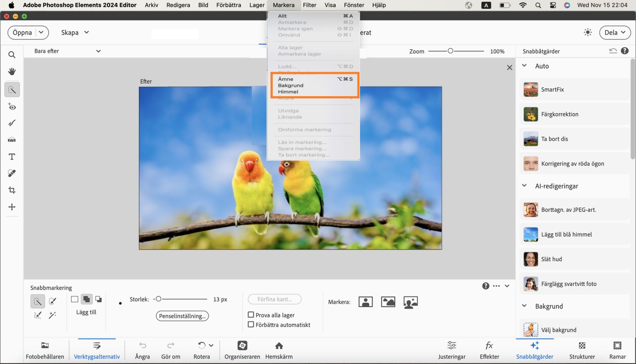Click the Zoom tool in toolbar

(12, 55)
